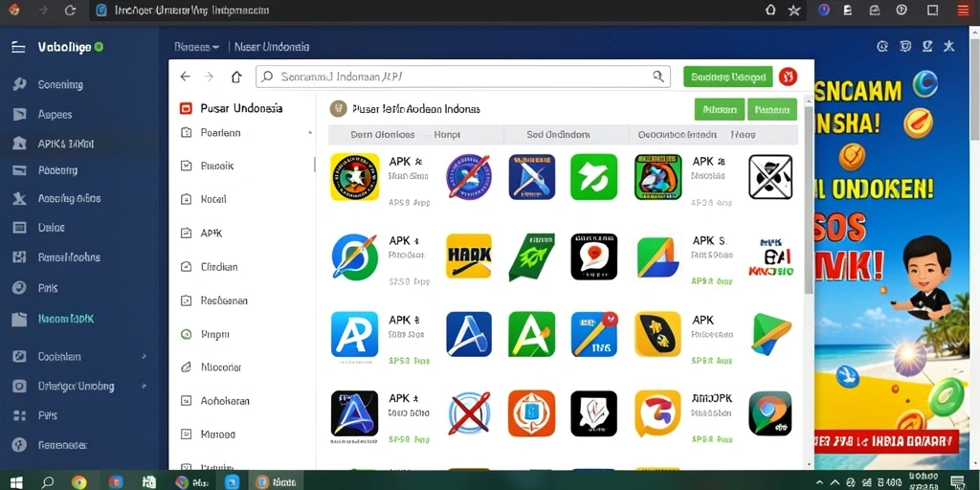Focus the Senrannd Indonaan search field
Viewport: 980px width, 490px height.
(x=462, y=77)
